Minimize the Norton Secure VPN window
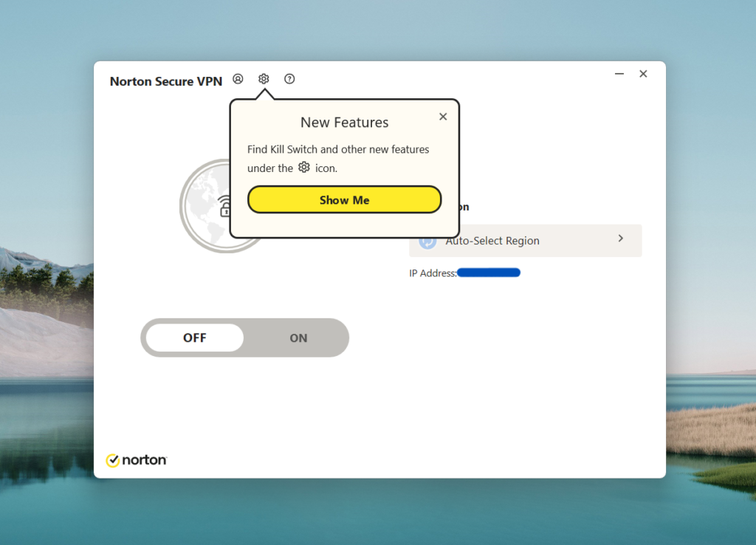The height and width of the screenshot is (545, 756). pos(619,74)
